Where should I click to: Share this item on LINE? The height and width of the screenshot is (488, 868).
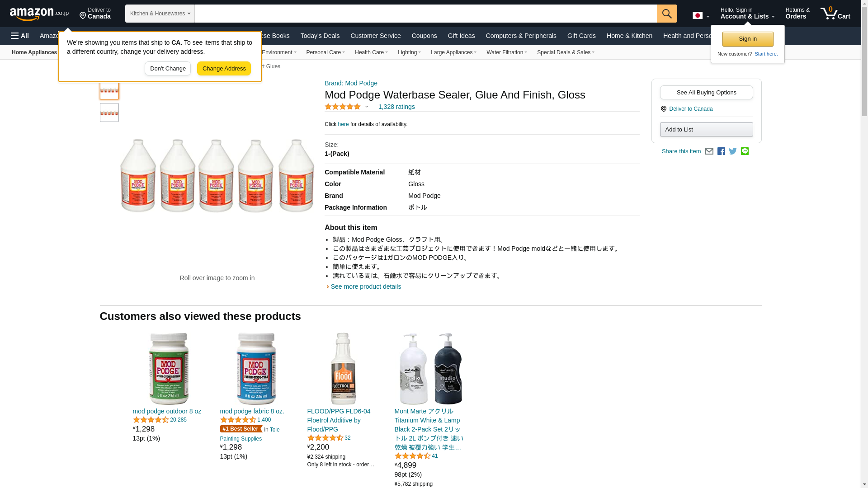coord(745,151)
